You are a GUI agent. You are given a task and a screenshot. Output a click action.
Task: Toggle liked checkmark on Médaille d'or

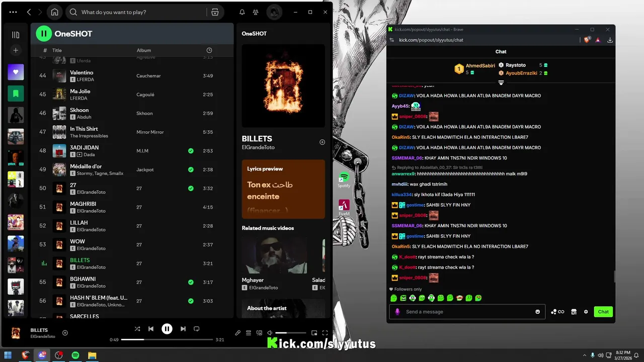[191, 169]
